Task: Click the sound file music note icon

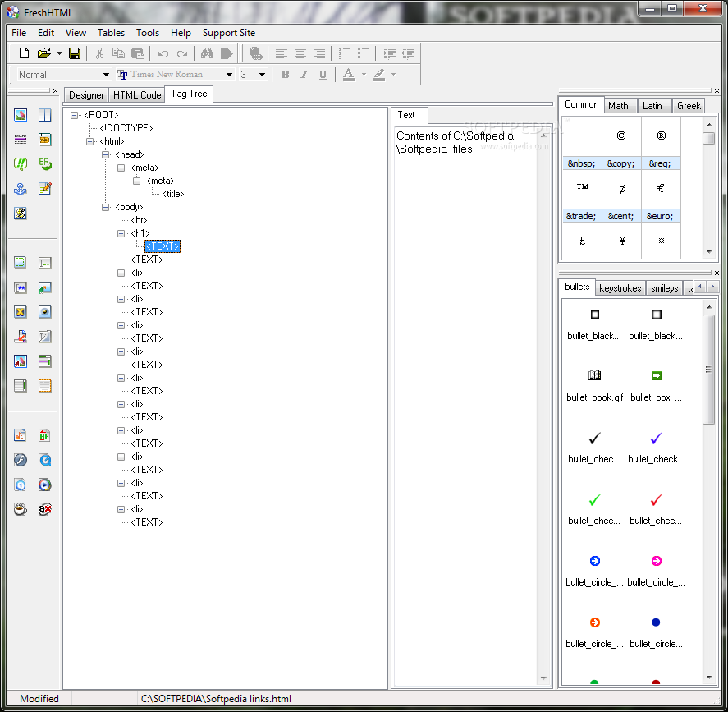Action: pos(21,435)
